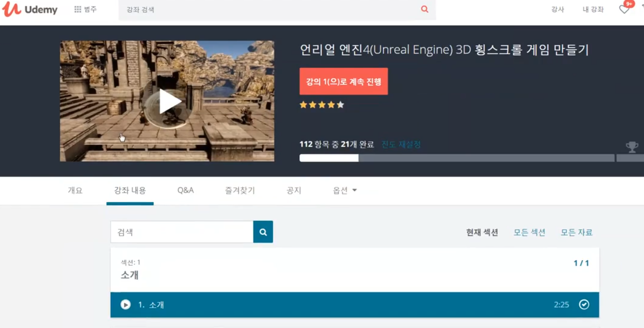This screenshot has width=644, height=328.
Task: Open the 범주 categories grid menu
Action: [85, 9]
